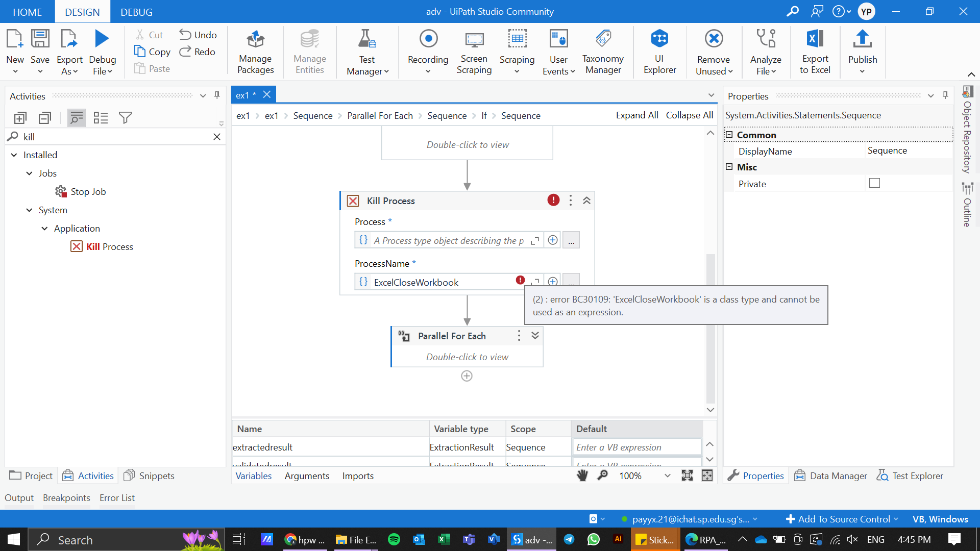Expand the Parallel For Each activity
This screenshot has height=551, width=980.
535,336
